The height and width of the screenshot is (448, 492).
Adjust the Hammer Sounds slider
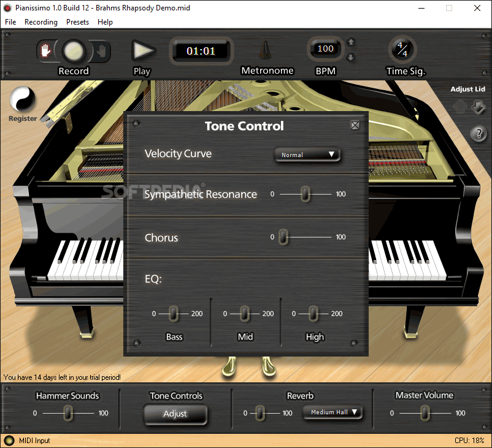(x=68, y=413)
